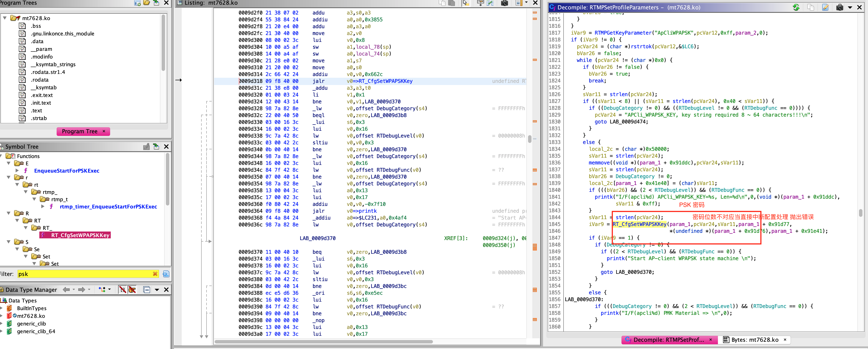Open Decompile panel dropdown menu arrow
Viewport: 868px width, 349px height.
click(850, 7)
